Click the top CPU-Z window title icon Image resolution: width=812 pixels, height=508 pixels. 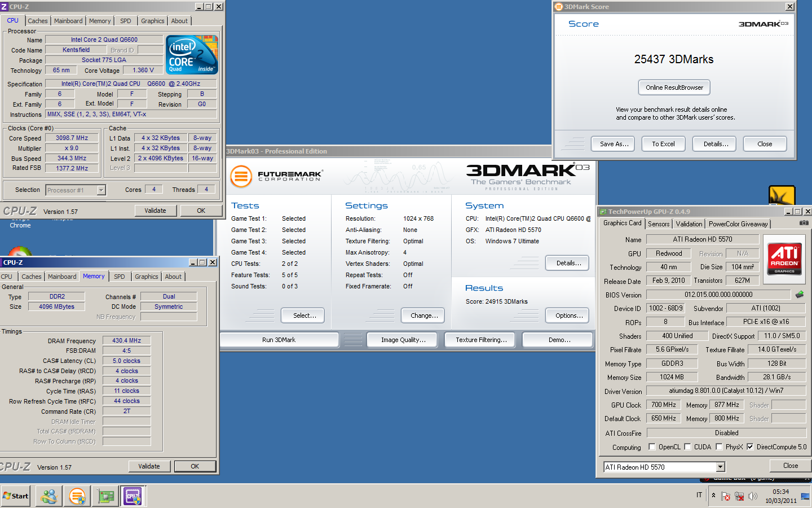click(x=4, y=7)
